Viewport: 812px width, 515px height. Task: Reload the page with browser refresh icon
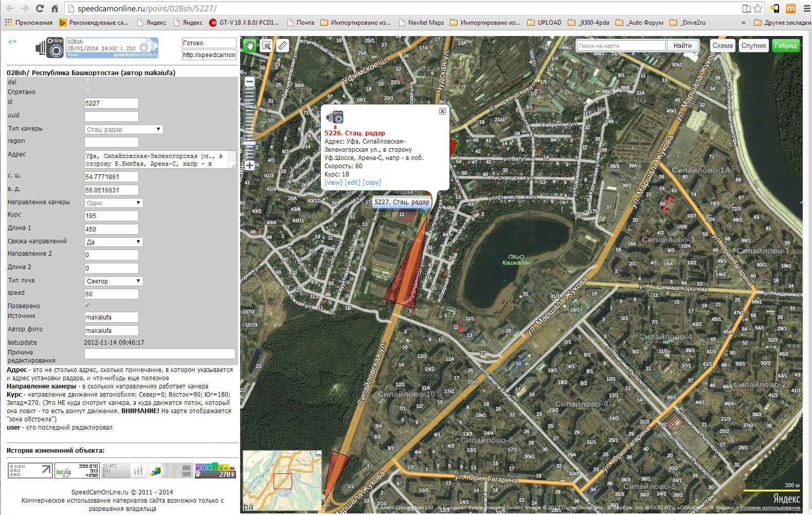tap(40, 9)
